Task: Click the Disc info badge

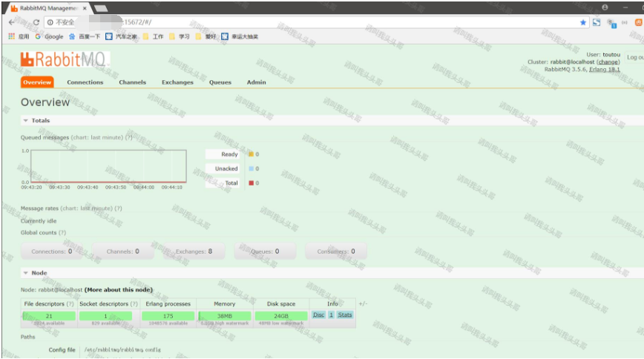Action: coord(319,314)
